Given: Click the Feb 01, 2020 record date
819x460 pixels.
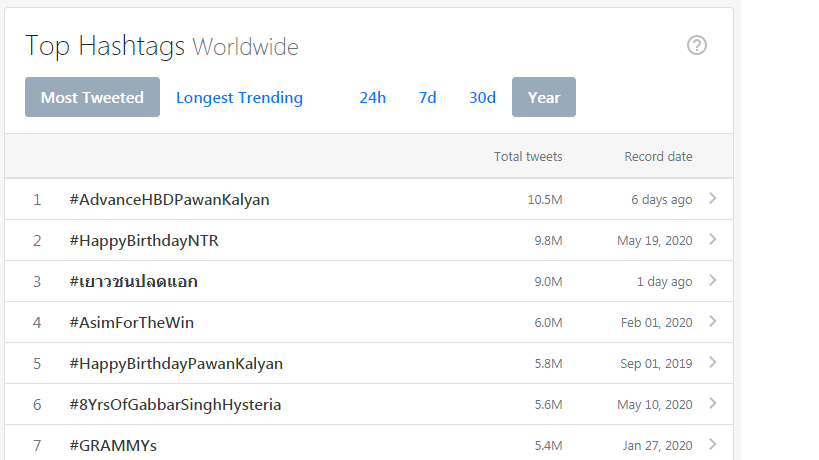Looking at the screenshot, I should coord(657,323).
